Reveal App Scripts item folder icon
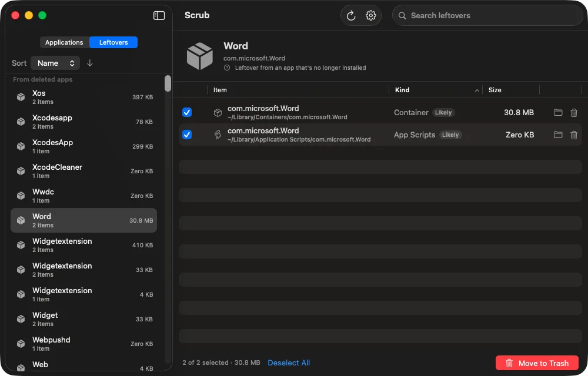Viewport: 588px width, 376px height. 558,135
